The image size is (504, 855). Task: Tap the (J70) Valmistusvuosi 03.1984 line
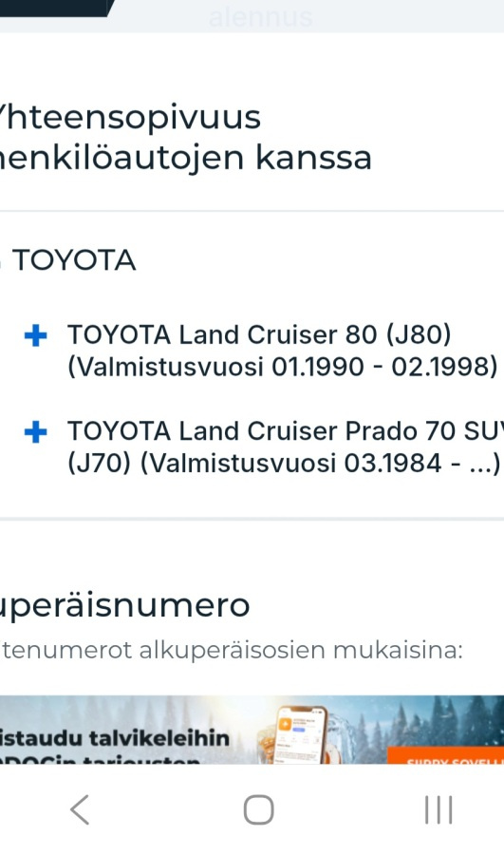(x=284, y=464)
